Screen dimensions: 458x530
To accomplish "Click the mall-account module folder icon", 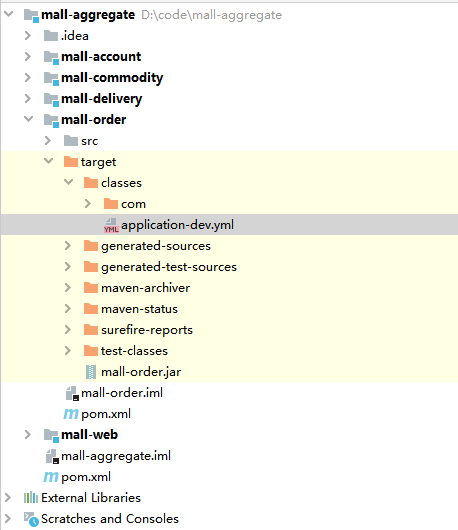I will [x=51, y=57].
